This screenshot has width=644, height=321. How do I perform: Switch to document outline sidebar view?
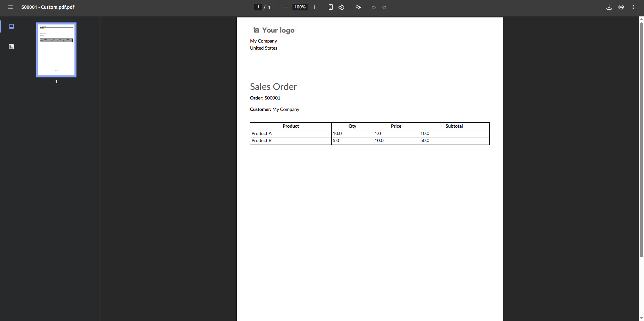pyautogui.click(x=11, y=47)
